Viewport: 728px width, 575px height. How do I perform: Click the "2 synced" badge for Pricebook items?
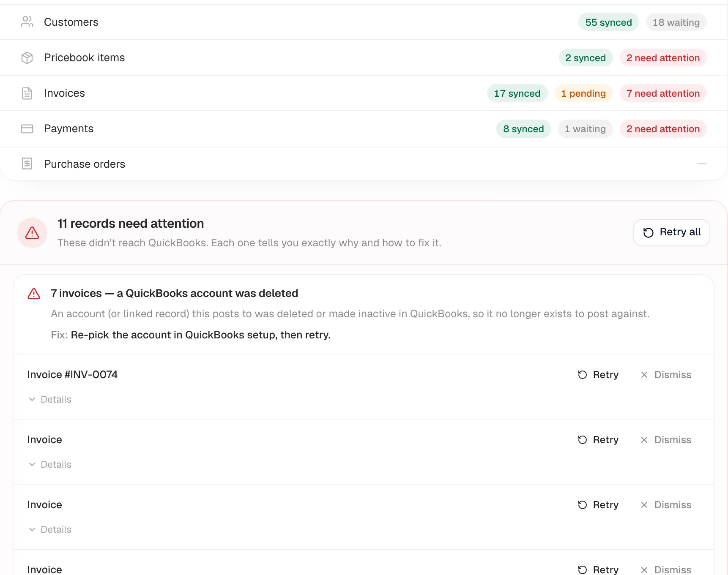(586, 58)
